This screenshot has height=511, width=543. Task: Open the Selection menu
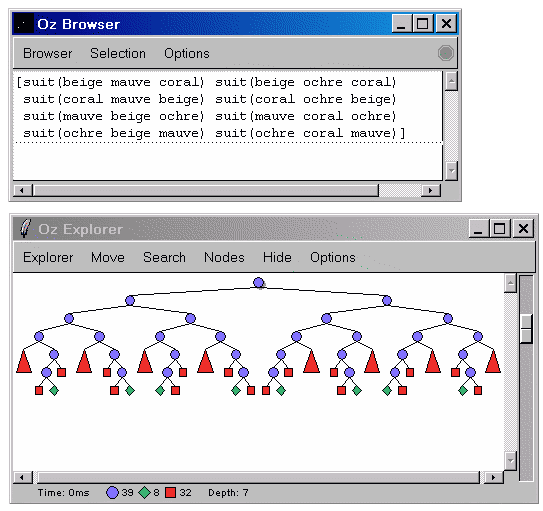[x=118, y=53]
